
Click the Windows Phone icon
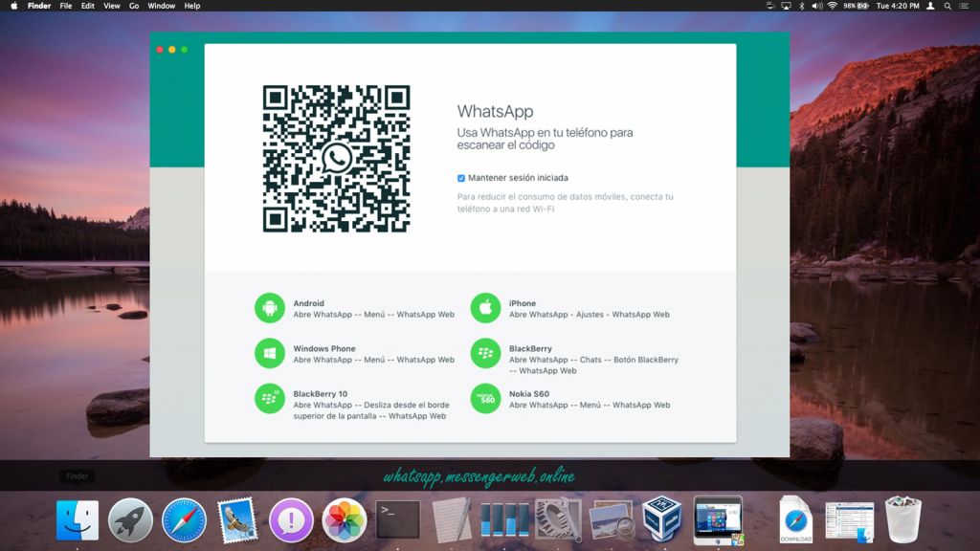point(270,353)
